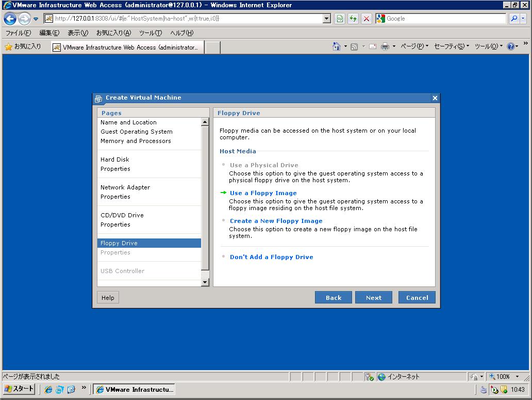The image size is (532, 400).
Task: Click VMware Infrastructure taskbar button
Action: [x=135, y=390]
